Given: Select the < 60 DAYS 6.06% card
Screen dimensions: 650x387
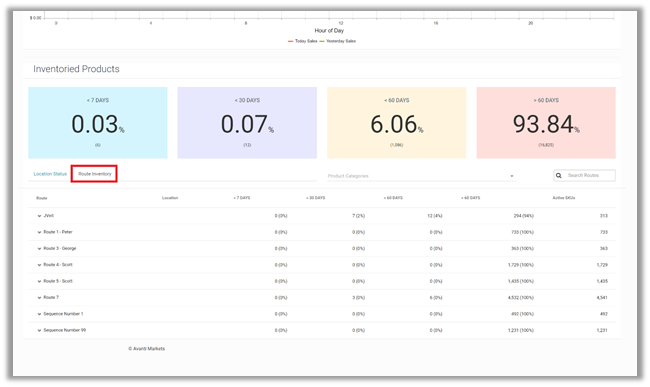Looking at the screenshot, I should (x=397, y=123).
